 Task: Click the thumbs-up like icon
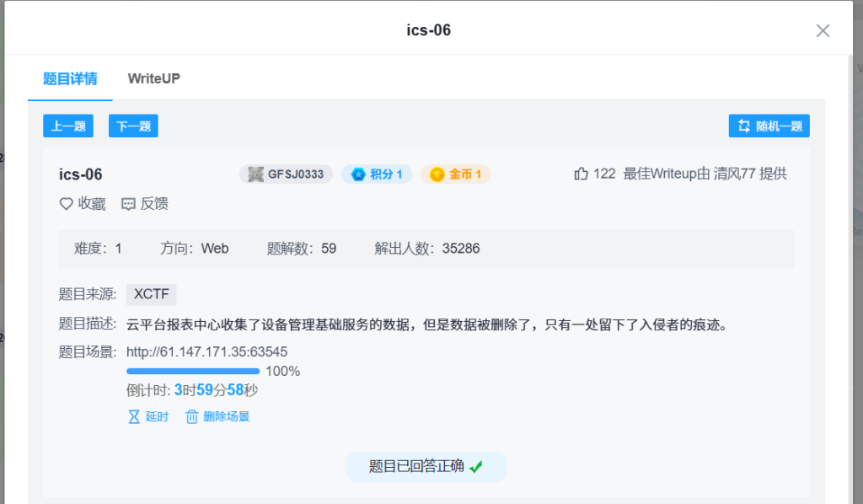[581, 174]
